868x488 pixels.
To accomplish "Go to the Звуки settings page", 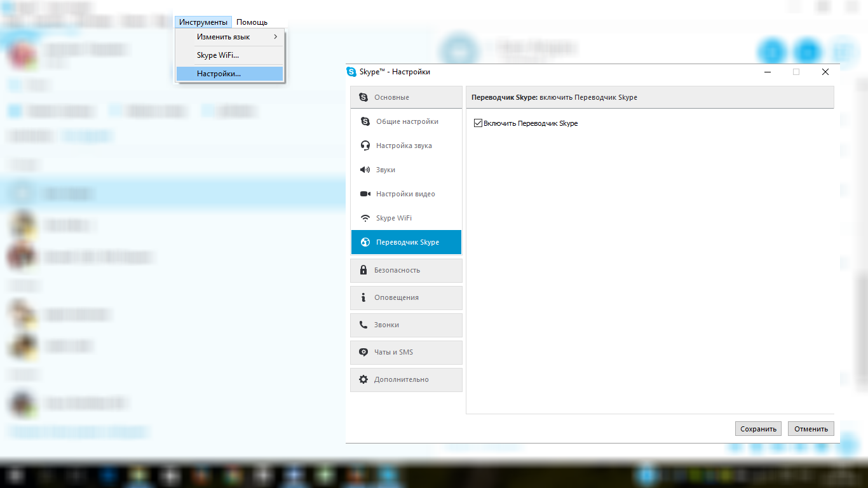I will point(406,170).
